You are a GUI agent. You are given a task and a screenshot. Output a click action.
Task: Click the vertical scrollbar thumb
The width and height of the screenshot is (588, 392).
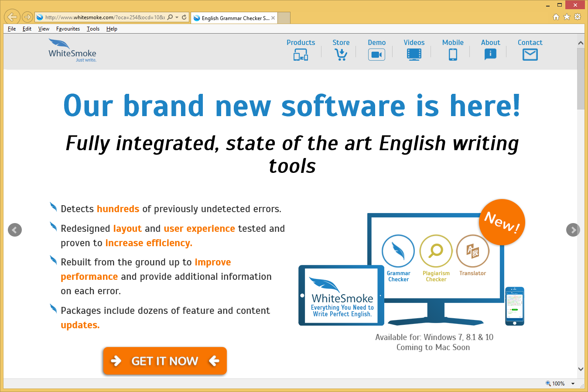[581, 79]
